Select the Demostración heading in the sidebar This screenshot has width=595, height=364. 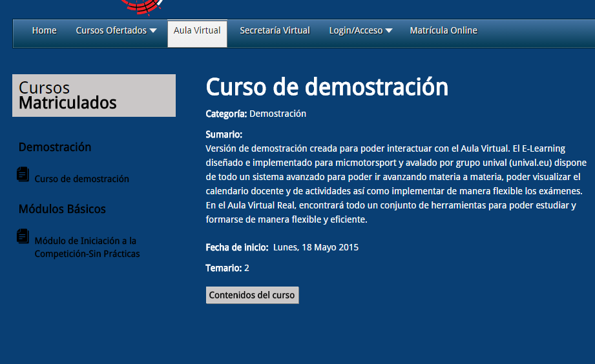coord(55,147)
